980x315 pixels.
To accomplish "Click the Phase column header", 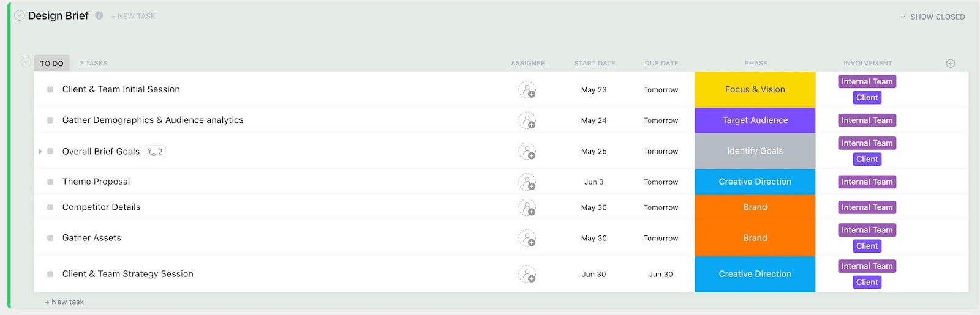I will click(755, 64).
